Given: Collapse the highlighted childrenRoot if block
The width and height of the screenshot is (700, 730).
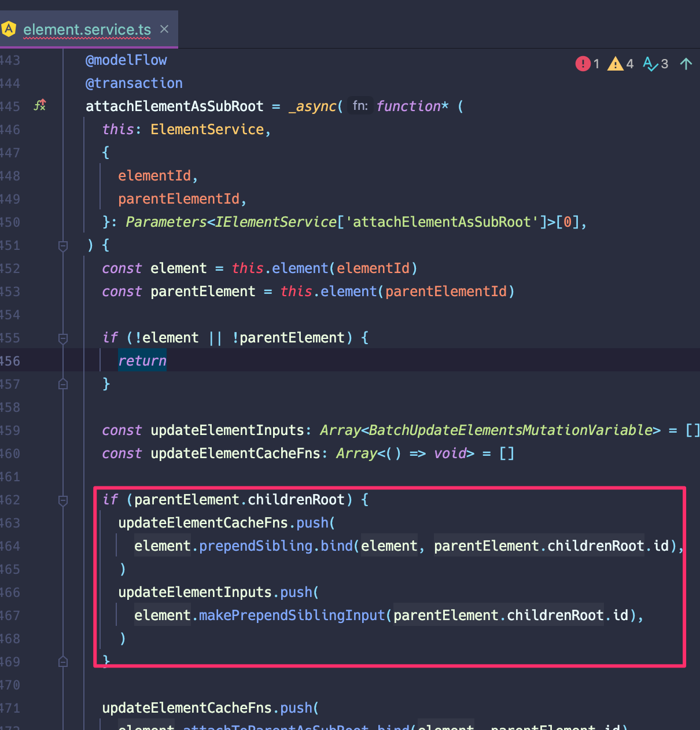Looking at the screenshot, I should [x=62, y=501].
